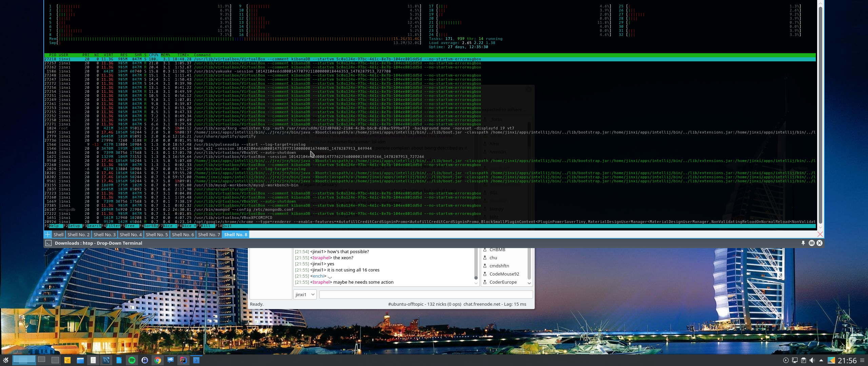Select user CoderEurope in IRC nick list
The image size is (868, 366).
pyautogui.click(x=503, y=282)
